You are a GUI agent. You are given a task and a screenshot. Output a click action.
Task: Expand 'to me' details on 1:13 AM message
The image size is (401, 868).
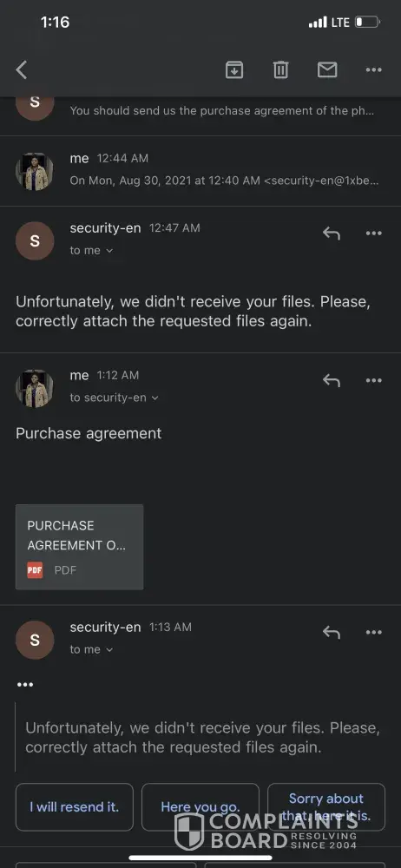(x=91, y=649)
